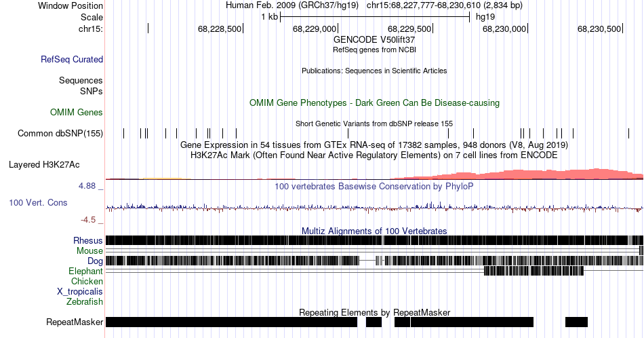Image resolution: width=644 pixels, height=338 pixels.
Task: Click the PhyloP conservation wiggle graph
Action: 374,207
